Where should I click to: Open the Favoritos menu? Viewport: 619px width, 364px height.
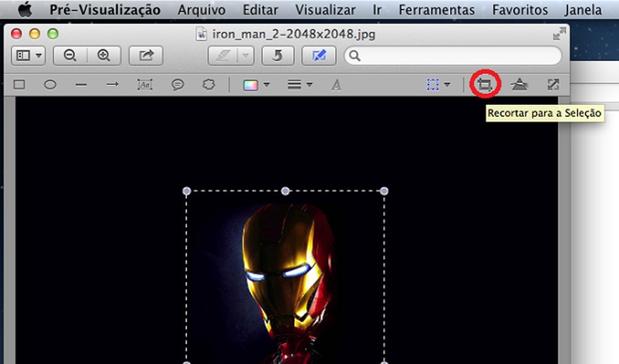(x=520, y=10)
